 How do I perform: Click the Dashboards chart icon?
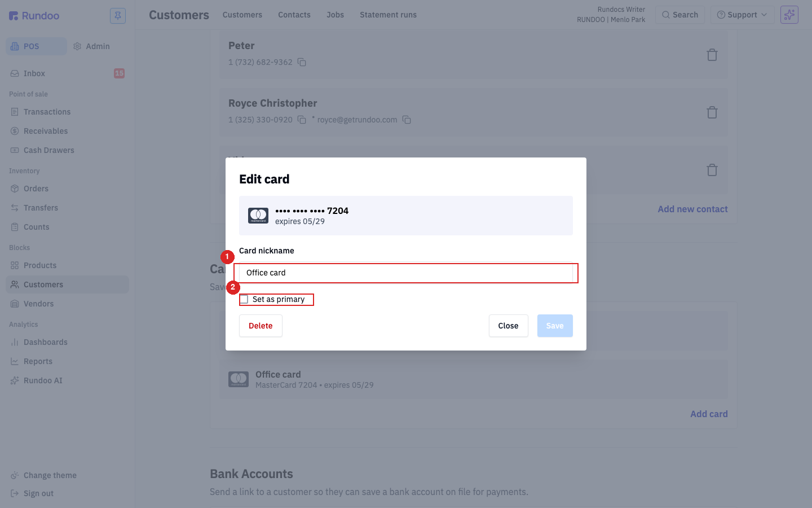click(15, 342)
